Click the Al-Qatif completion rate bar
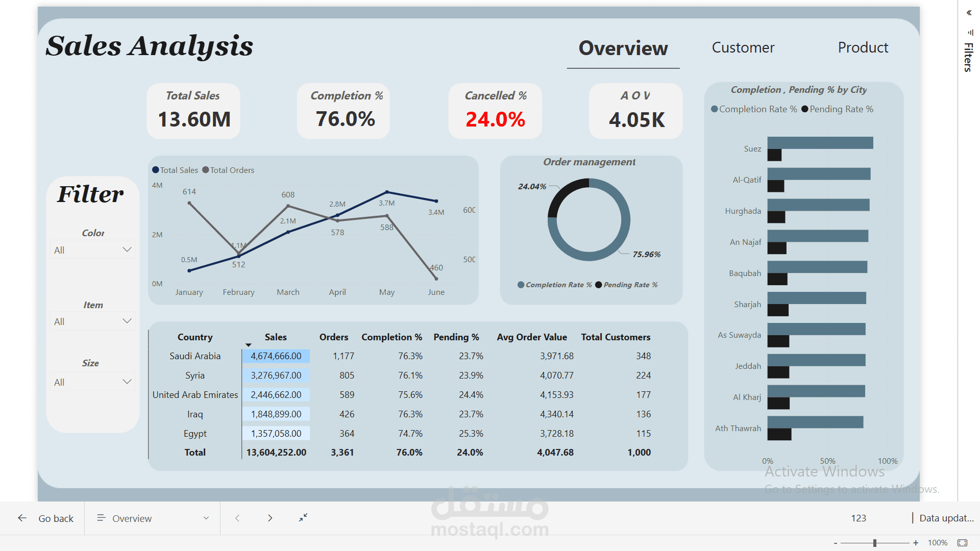Image resolution: width=980 pixels, height=551 pixels. [x=819, y=174]
